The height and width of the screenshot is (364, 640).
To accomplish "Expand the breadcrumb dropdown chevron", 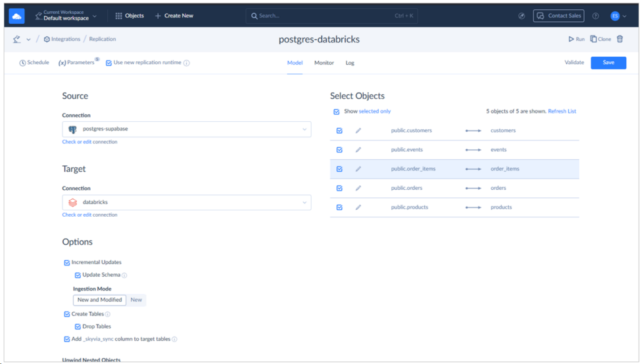I will pyautogui.click(x=28, y=39).
